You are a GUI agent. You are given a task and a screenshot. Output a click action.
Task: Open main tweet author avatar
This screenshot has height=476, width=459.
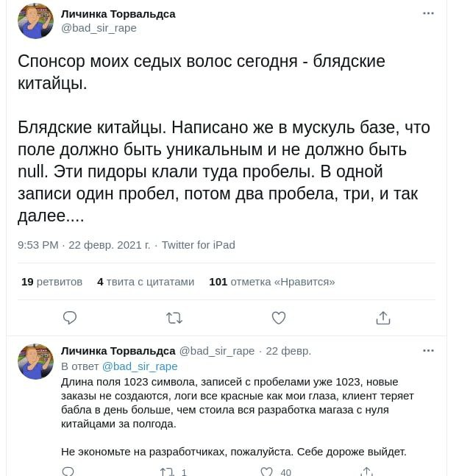pyautogui.click(x=35, y=21)
